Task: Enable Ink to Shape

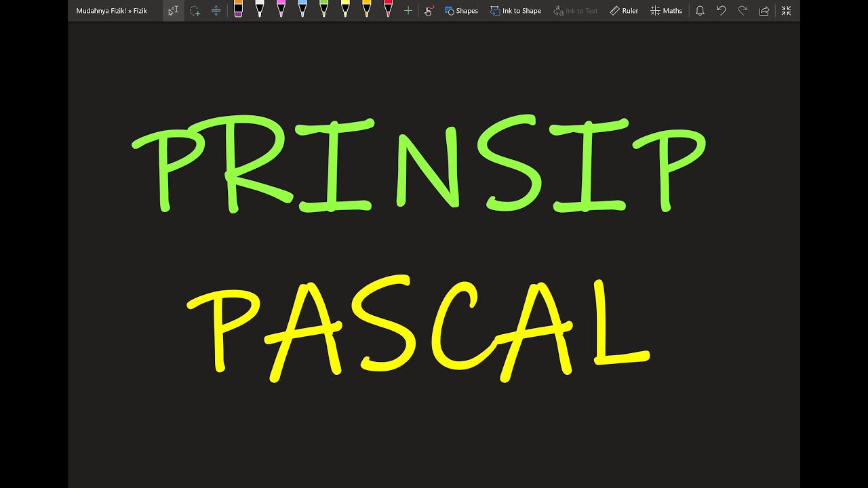Action: pyautogui.click(x=515, y=10)
